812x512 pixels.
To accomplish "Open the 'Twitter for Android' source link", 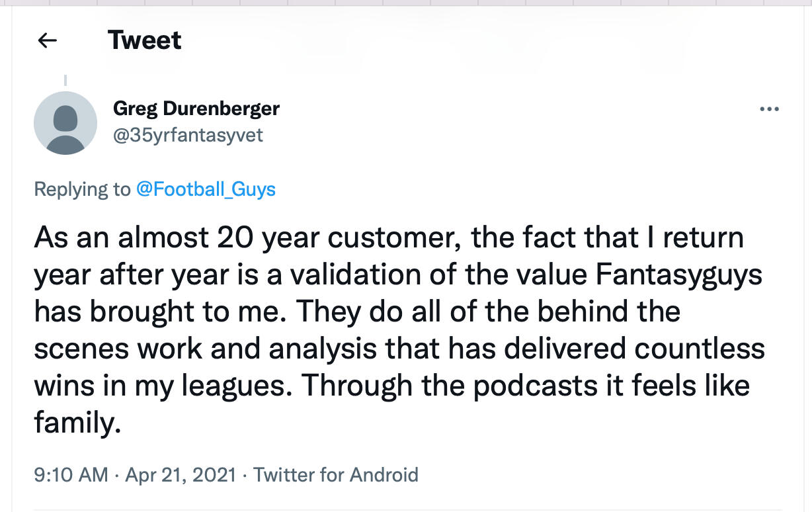I will click(336, 474).
